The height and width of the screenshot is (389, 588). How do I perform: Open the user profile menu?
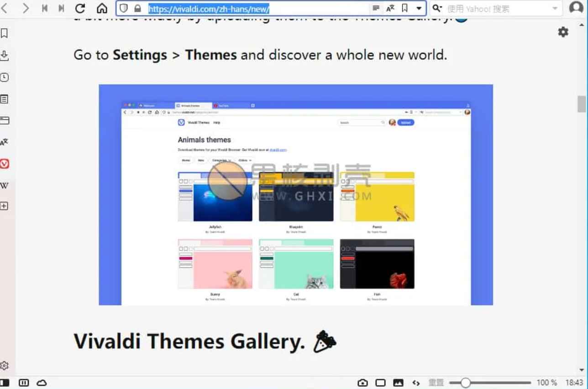pyautogui.click(x=576, y=8)
